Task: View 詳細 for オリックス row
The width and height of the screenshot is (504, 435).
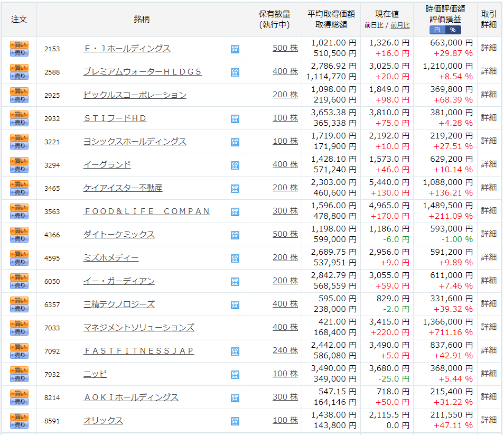Action: click(x=489, y=420)
